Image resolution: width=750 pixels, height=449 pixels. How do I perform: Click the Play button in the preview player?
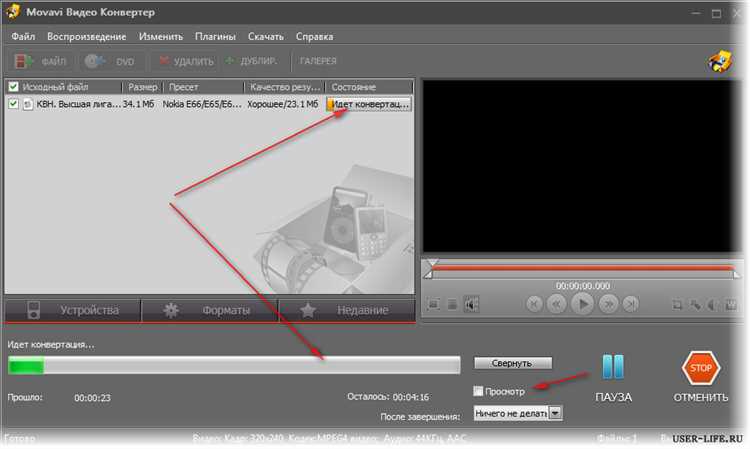click(582, 304)
